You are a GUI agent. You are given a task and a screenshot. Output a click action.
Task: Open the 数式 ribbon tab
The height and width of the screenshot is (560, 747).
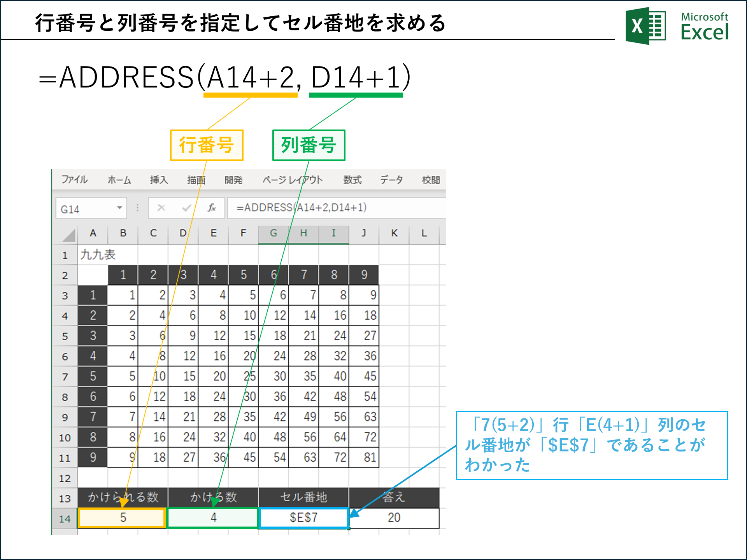click(x=352, y=180)
